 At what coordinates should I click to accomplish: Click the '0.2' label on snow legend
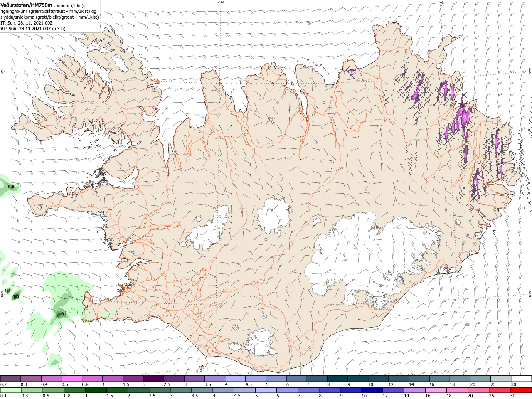coord(3,384)
